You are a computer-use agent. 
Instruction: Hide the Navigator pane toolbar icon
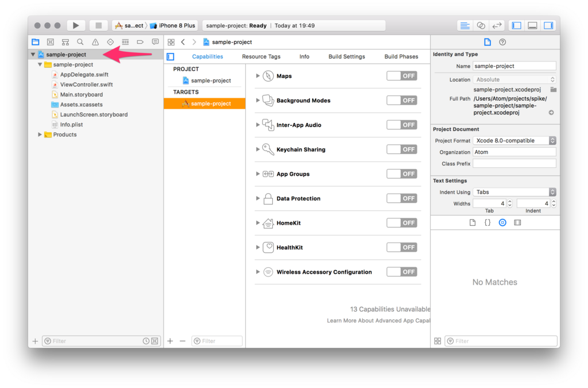pos(517,25)
